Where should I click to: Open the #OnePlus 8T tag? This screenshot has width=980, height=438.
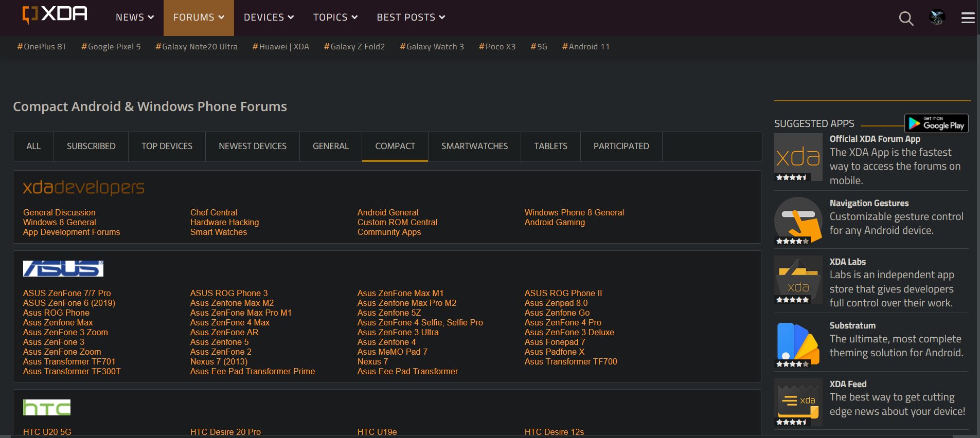point(42,47)
